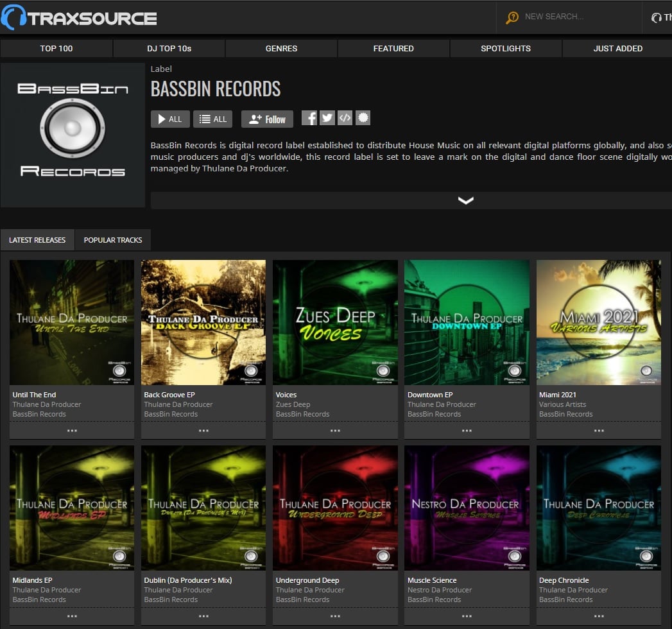This screenshot has width=672, height=629.
Task: Expand options dots under Midlands EP
Action: (x=72, y=616)
